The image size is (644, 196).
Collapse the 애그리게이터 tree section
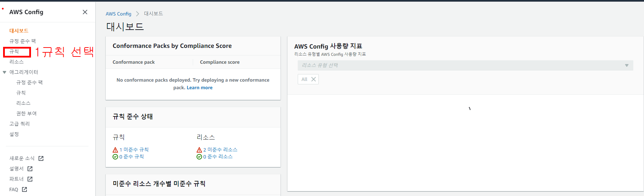[4, 72]
